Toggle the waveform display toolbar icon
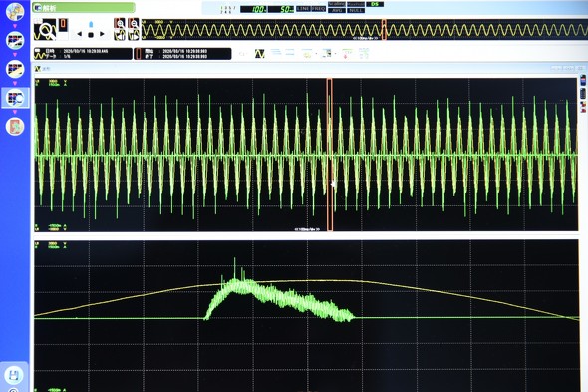 (259, 54)
